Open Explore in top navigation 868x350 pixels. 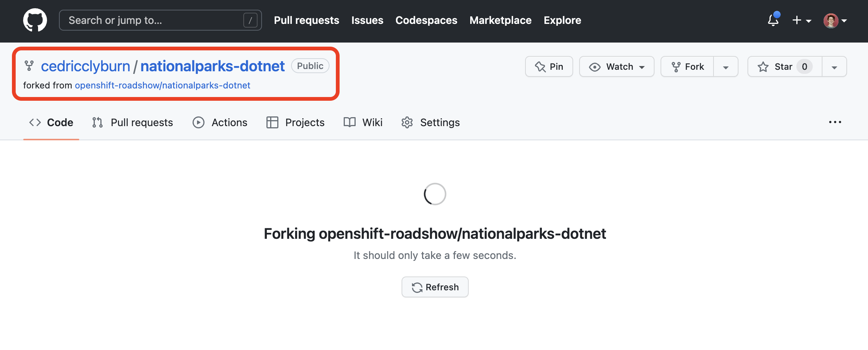pyautogui.click(x=562, y=20)
